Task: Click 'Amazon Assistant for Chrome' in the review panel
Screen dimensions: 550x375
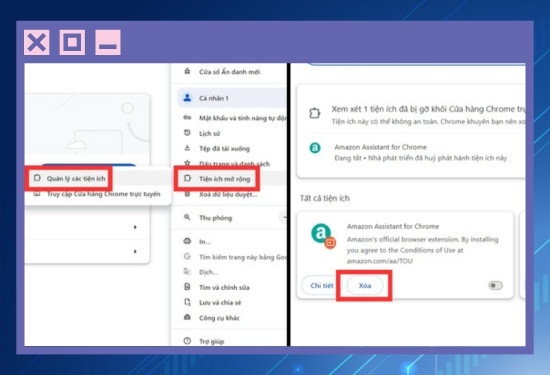Action: (x=381, y=147)
